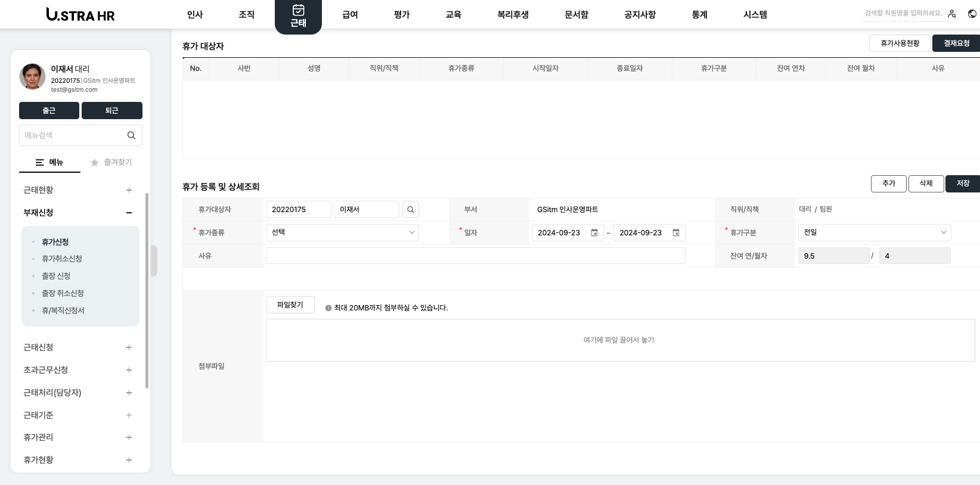Click the employee search magnifier icon
Viewport: 980px width, 485px height.
point(410,210)
